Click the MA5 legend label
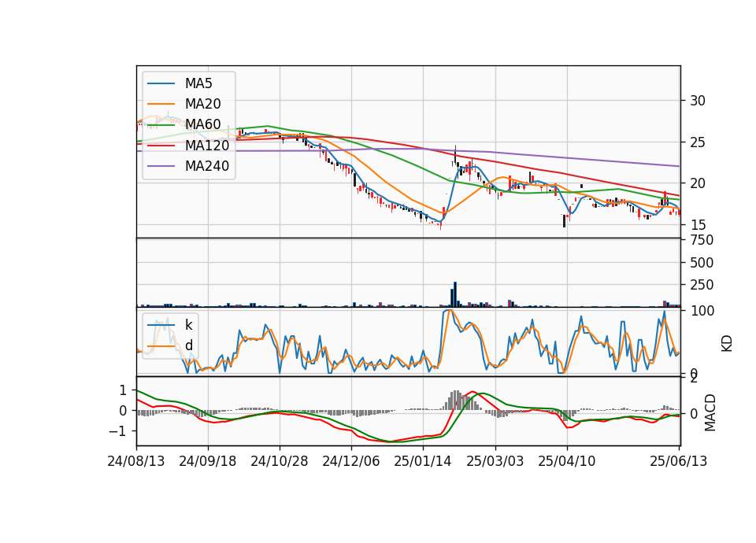 [198, 83]
